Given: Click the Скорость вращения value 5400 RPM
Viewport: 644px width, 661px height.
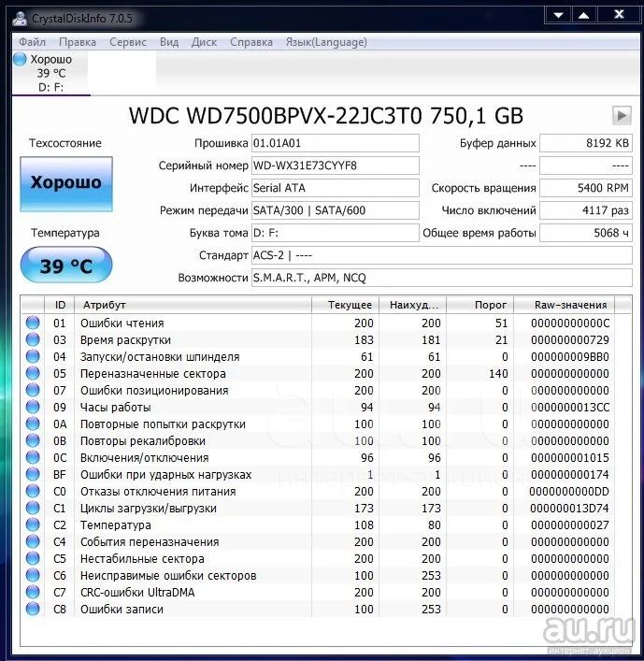Looking at the screenshot, I should 586,188.
